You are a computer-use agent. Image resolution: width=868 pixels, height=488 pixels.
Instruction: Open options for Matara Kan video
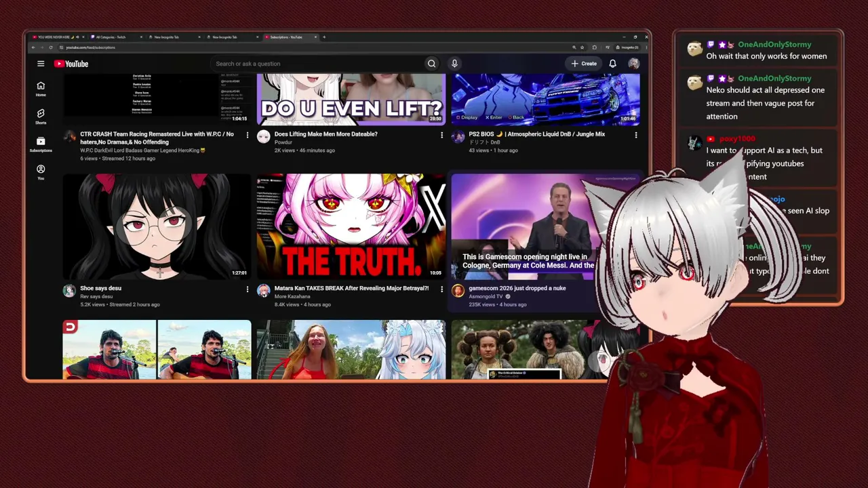[441, 289]
